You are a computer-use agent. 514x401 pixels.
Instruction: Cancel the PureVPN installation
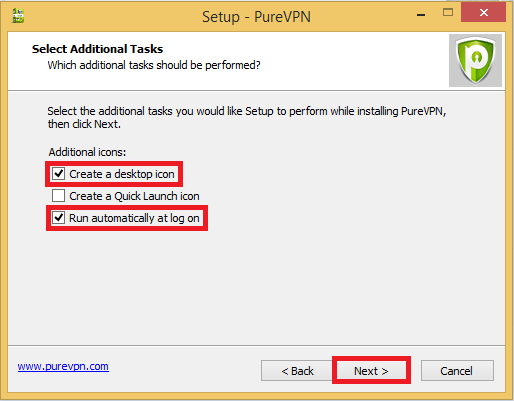[457, 371]
